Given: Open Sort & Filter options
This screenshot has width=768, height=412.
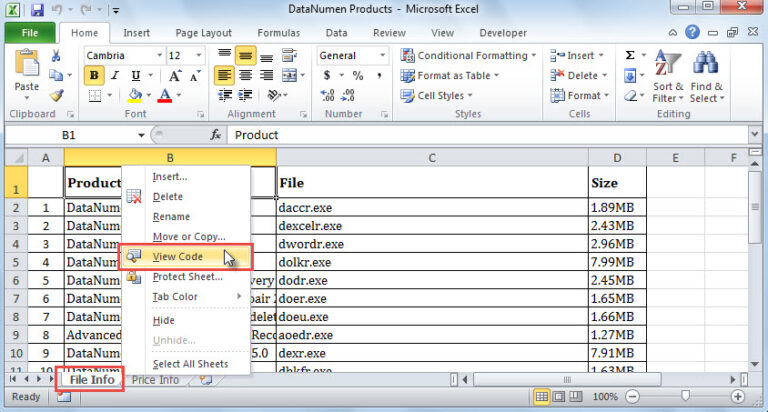Looking at the screenshot, I should coord(668,76).
